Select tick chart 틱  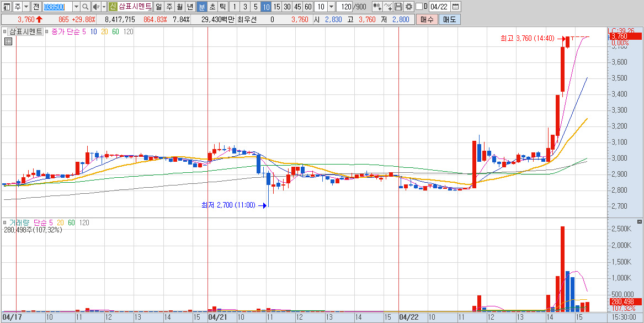point(222,7)
